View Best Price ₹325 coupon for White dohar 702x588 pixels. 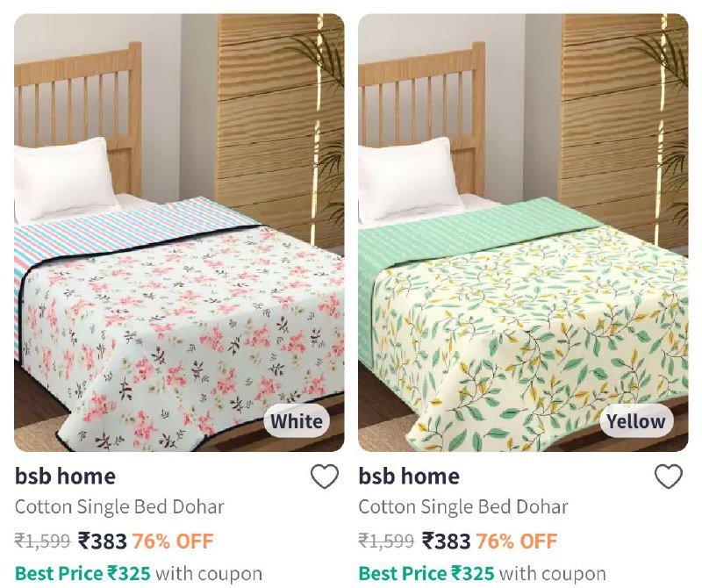point(139,574)
